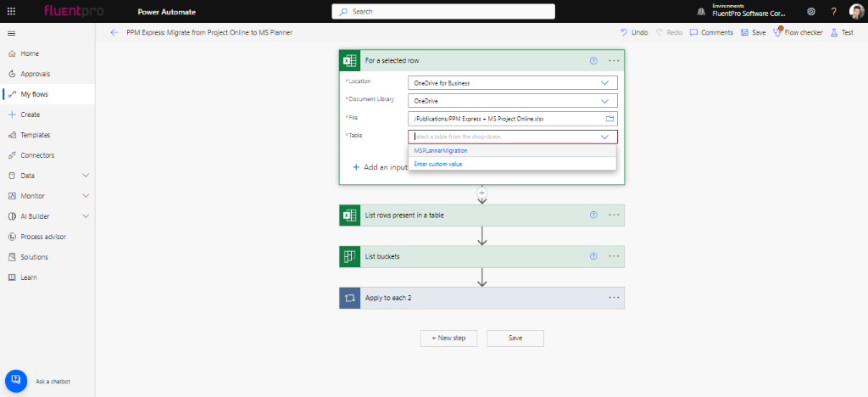This screenshot has height=397, width=868.
Task: Click Excel icon on List rows present in a table
Action: coord(349,215)
